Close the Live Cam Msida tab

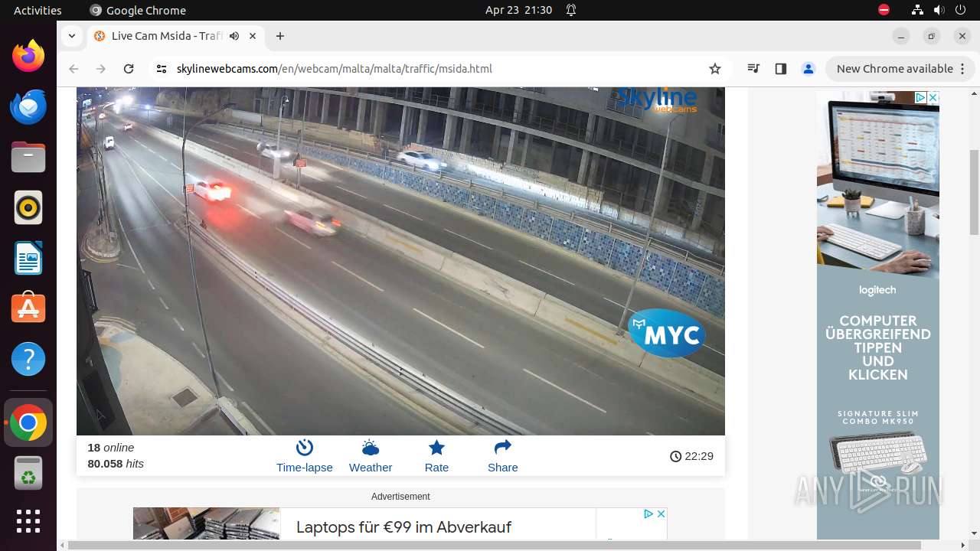coord(252,36)
